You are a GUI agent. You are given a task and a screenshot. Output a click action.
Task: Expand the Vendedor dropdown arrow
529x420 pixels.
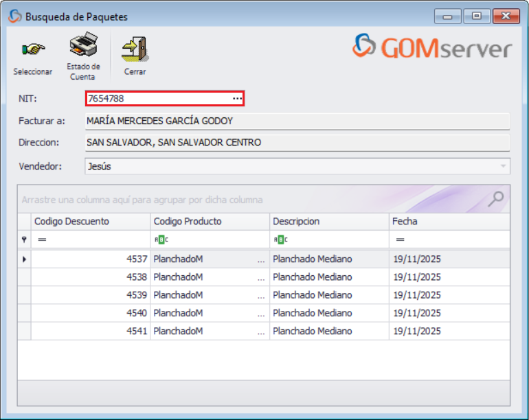tap(503, 166)
